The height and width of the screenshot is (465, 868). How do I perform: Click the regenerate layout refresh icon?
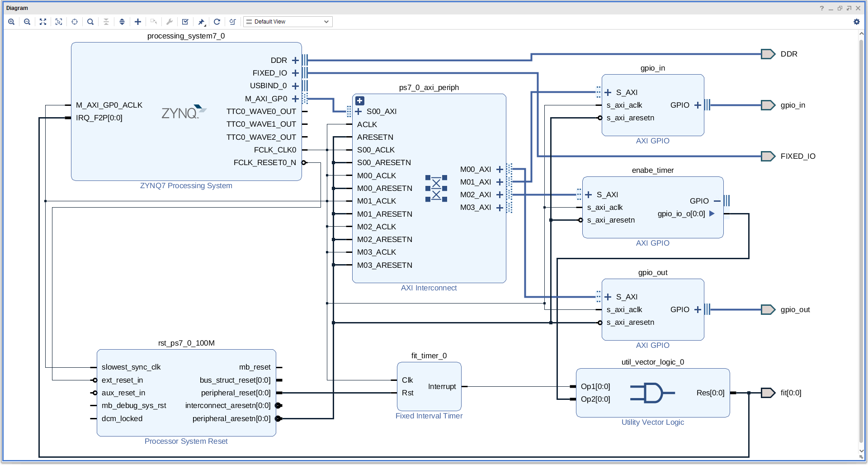pos(217,22)
